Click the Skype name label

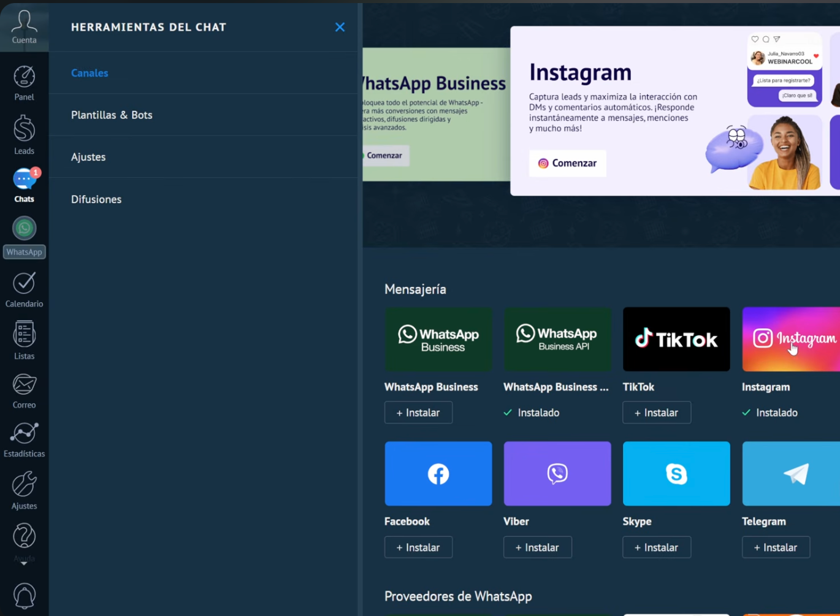pos(637,522)
